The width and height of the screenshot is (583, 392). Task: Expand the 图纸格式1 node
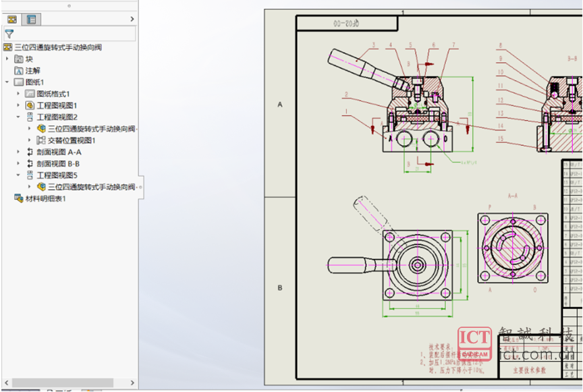pyautogui.click(x=18, y=94)
